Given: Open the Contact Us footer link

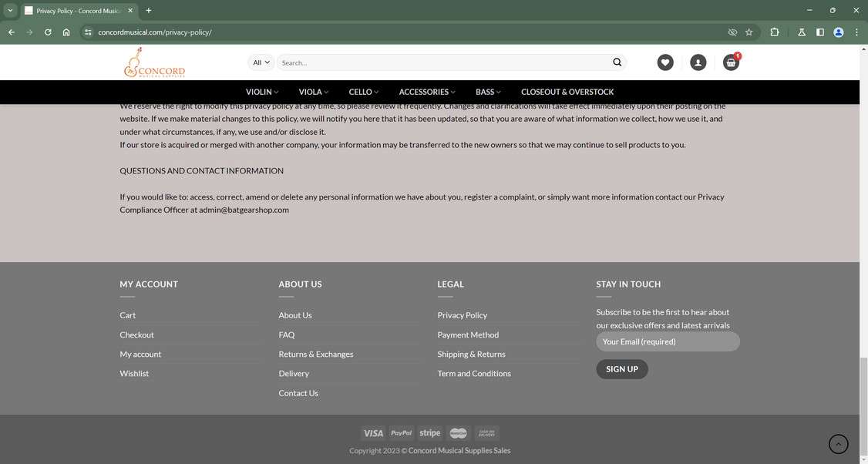Looking at the screenshot, I should (298, 393).
